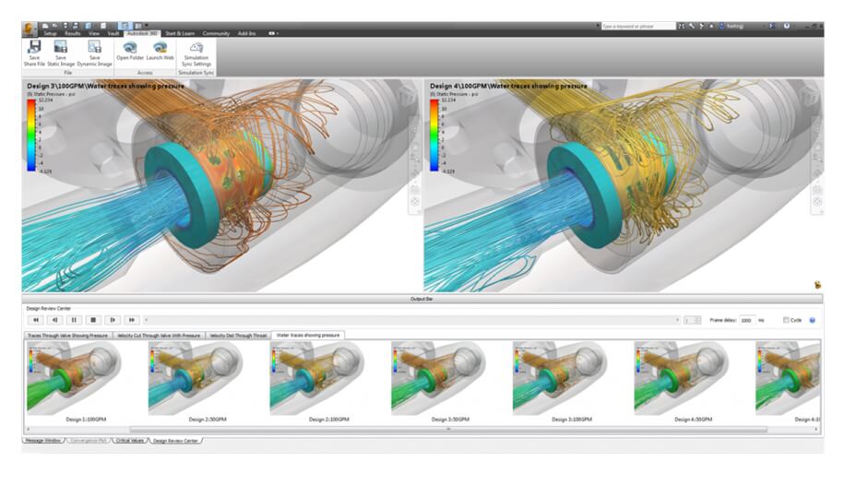Enable the Cycle checkbox
Viewport: 868px width, 496px height.
[785, 320]
